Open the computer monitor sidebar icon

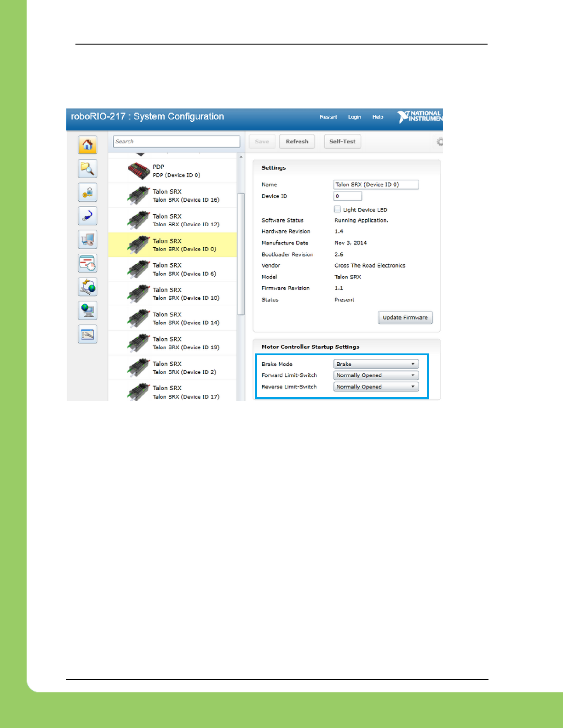click(x=87, y=239)
